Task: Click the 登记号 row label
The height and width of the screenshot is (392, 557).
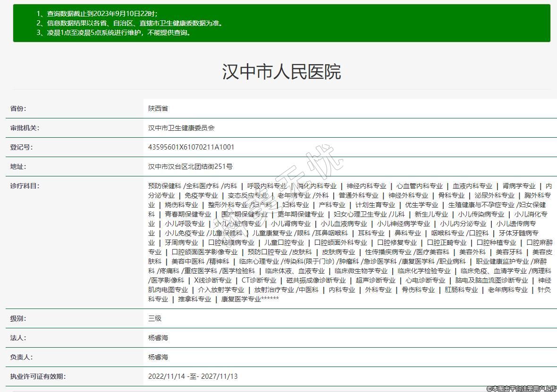Action: coord(22,147)
